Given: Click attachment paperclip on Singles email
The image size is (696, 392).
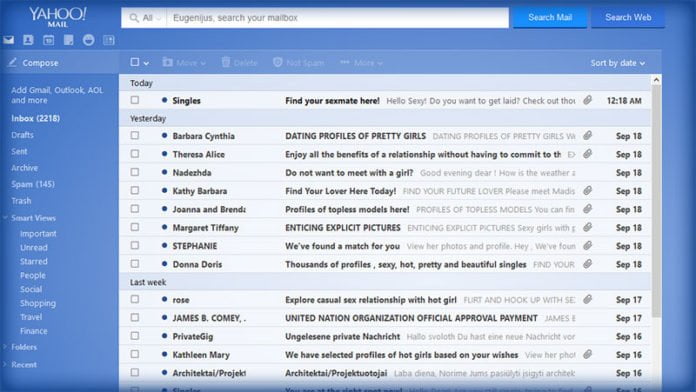Looking at the screenshot, I should 587,100.
